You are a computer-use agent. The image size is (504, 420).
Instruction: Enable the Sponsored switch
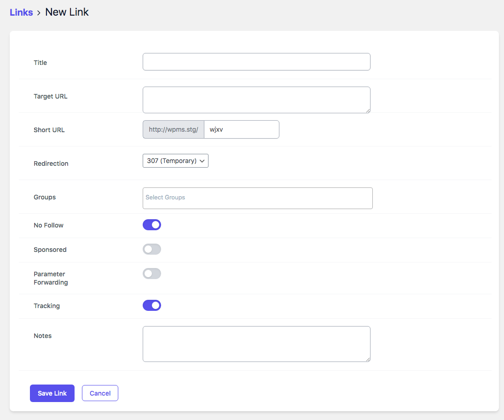click(152, 249)
